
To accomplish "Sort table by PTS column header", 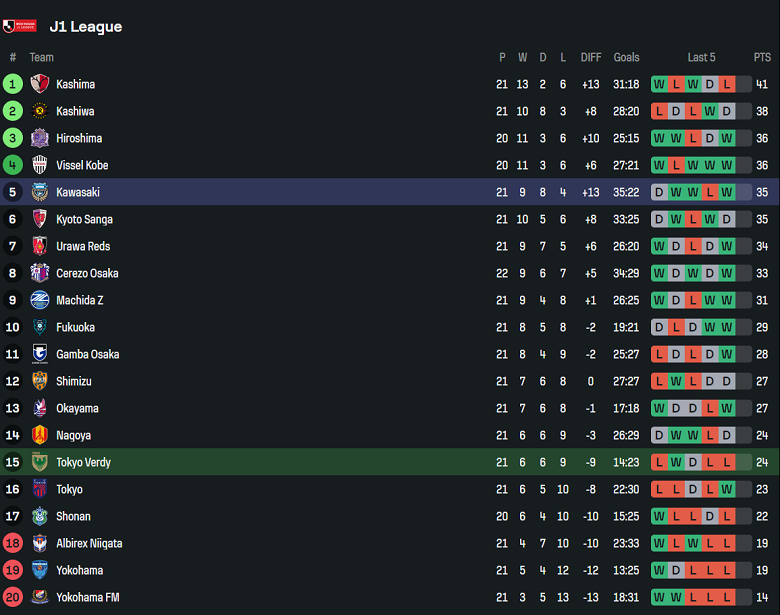I will 762,57.
